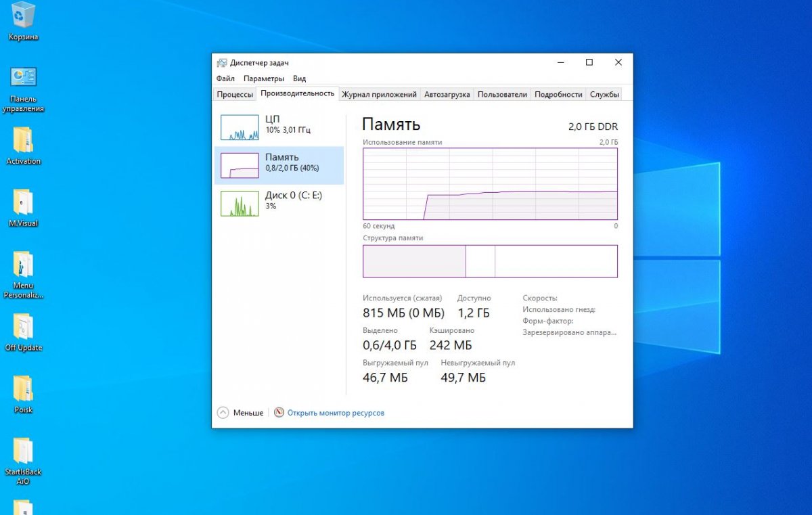Switch to the Процессы tab
Image resolution: width=812 pixels, height=515 pixels.
(235, 95)
